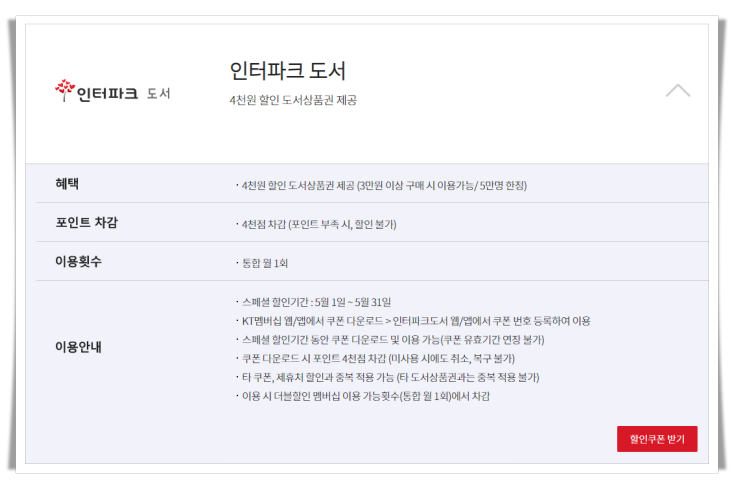
Task: Select the 이용횟수 row label
Action: click(78, 261)
